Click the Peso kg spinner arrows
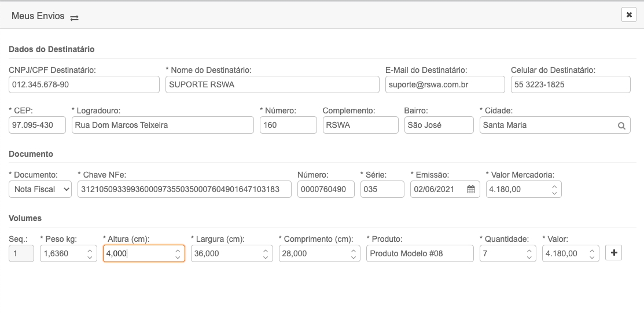 [90, 253]
